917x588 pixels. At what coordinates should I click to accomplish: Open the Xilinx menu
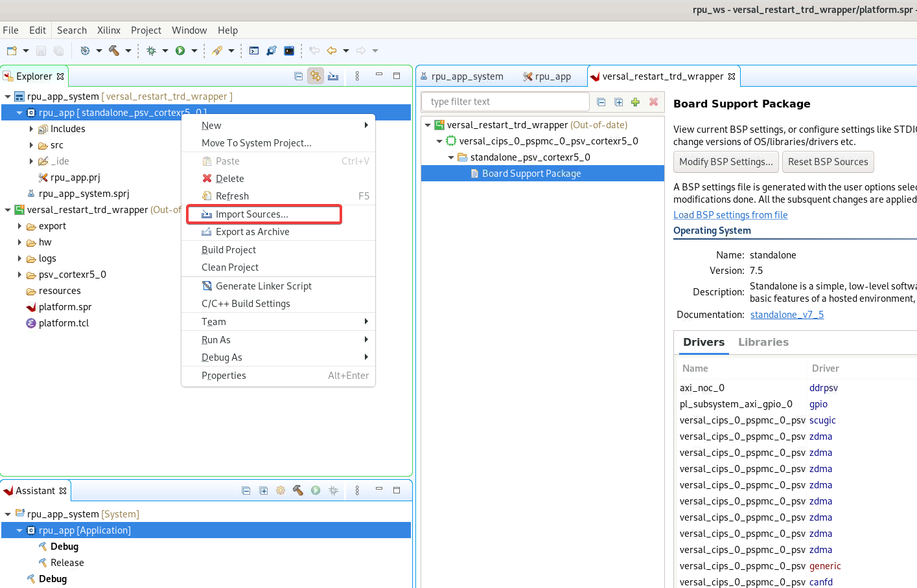click(109, 30)
